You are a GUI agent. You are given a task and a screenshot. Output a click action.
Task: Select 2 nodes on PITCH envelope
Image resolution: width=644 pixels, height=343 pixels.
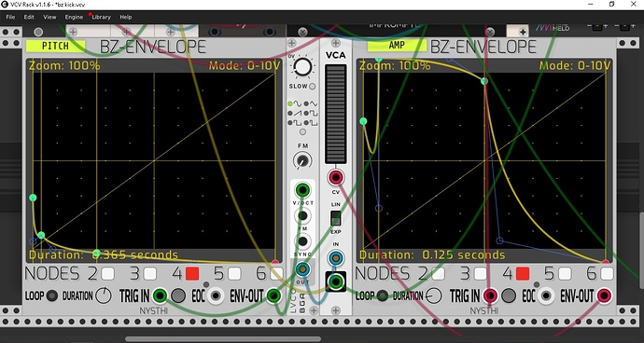coord(108,273)
